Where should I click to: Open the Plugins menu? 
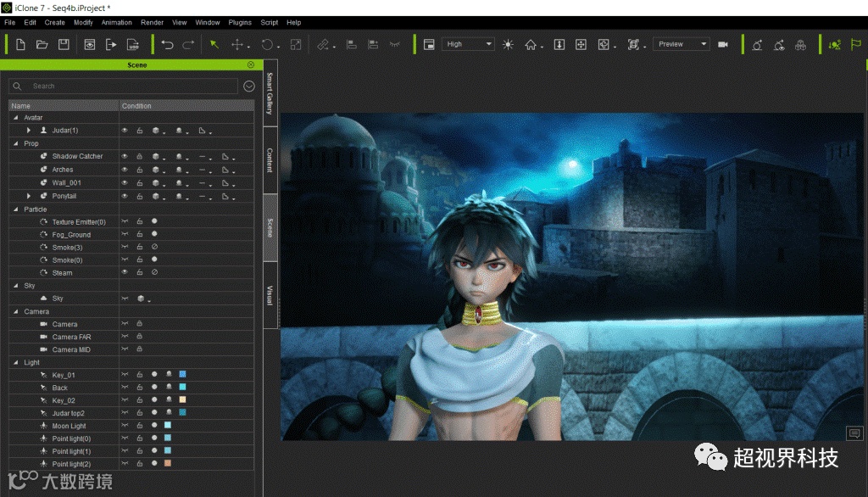point(240,23)
